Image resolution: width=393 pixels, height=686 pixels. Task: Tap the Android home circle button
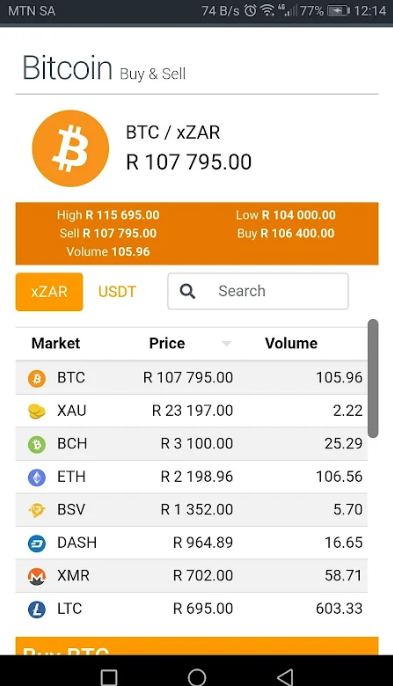point(196,677)
